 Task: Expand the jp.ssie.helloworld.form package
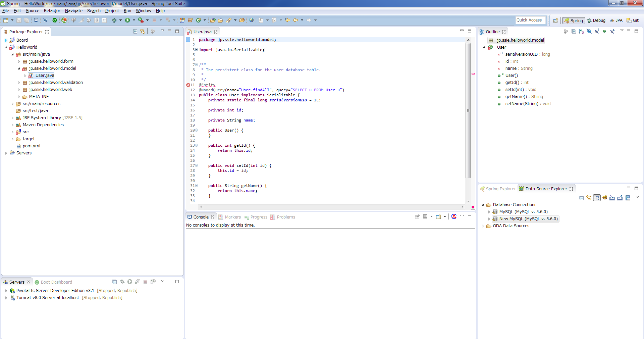(x=19, y=61)
